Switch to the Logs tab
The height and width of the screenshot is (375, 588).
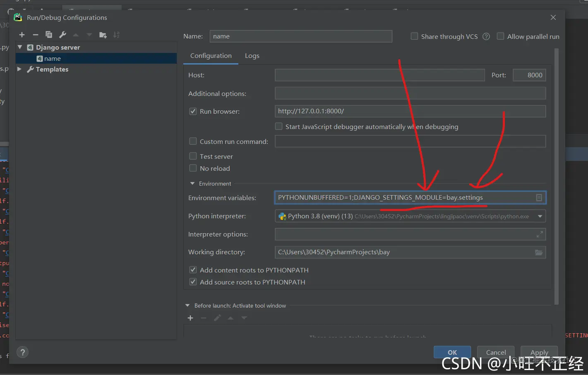(252, 56)
